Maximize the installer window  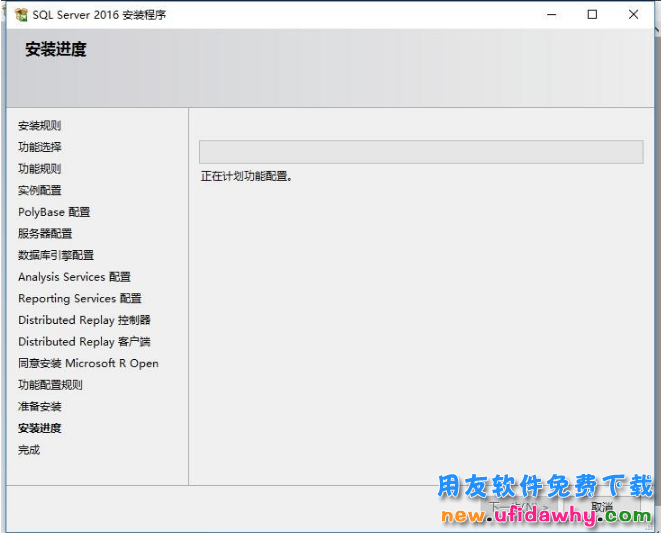(592, 15)
